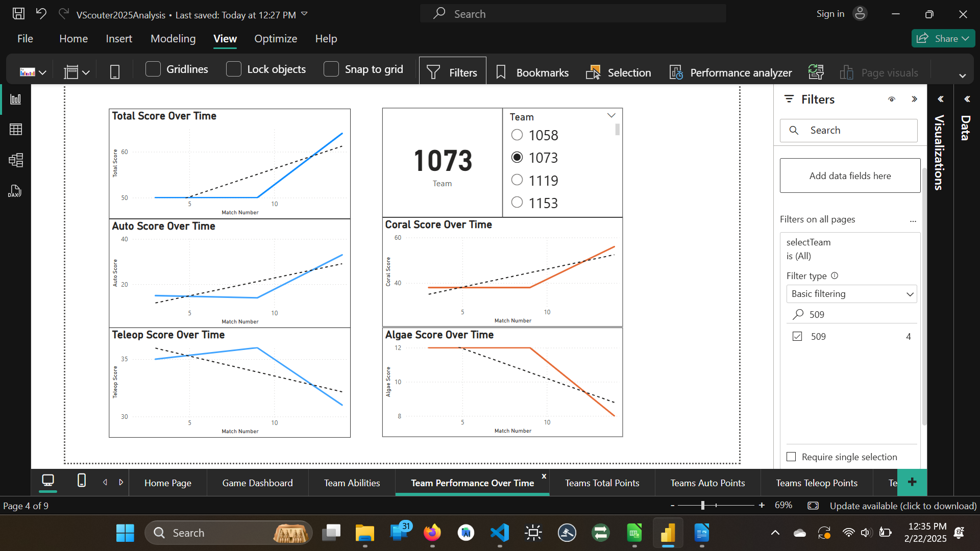Switch to mobile layout icon in ribbon
The height and width of the screenshot is (551, 980).
[x=115, y=72]
